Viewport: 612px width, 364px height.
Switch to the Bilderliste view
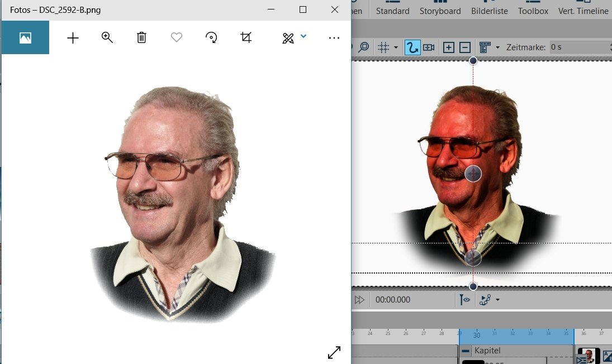tap(489, 11)
